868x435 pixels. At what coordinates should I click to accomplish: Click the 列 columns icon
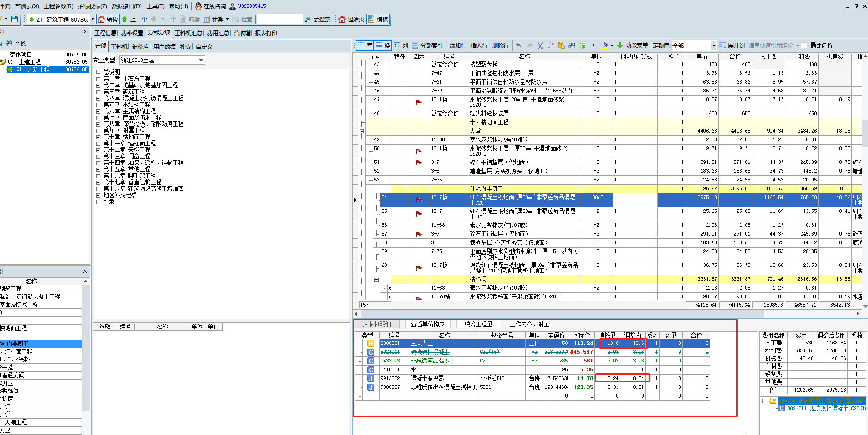coord(397,45)
